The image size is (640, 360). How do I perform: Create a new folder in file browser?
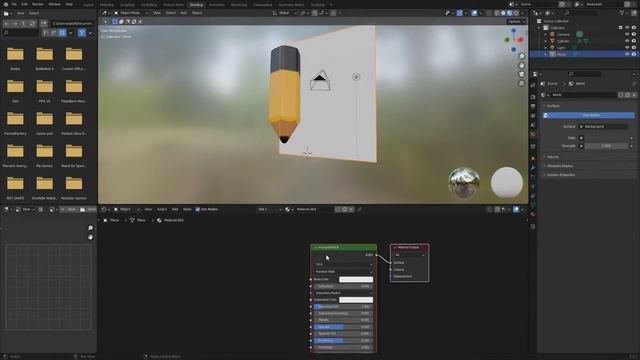coord(44,24)
